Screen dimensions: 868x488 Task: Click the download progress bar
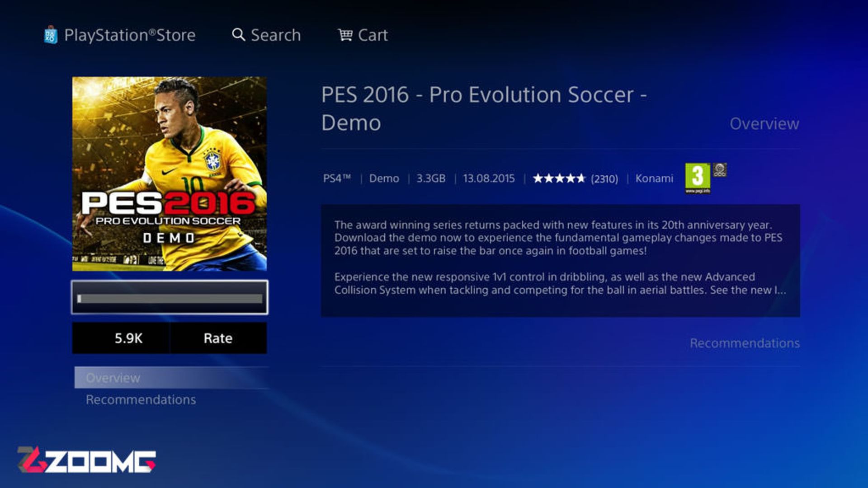coord(170,297)
